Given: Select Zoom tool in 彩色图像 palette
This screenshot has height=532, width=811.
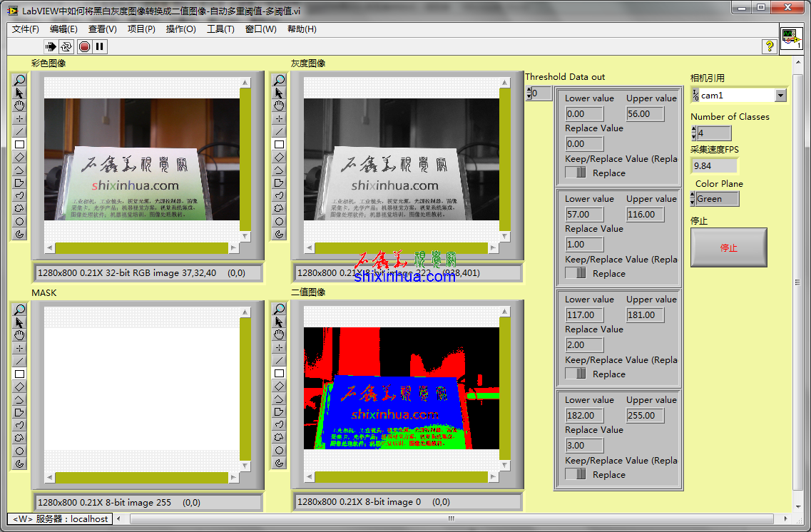Looking at the screenshot, I should tap(20, 80).
